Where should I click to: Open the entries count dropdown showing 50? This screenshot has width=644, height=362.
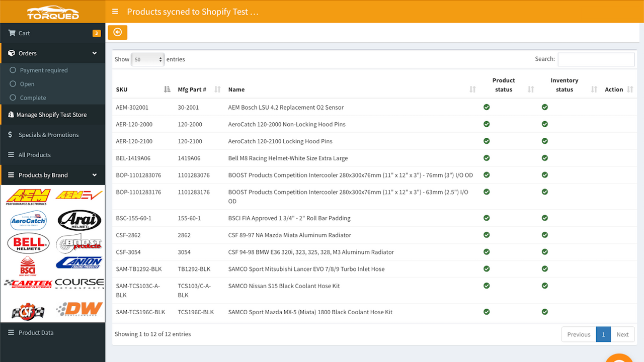(148, 59)
